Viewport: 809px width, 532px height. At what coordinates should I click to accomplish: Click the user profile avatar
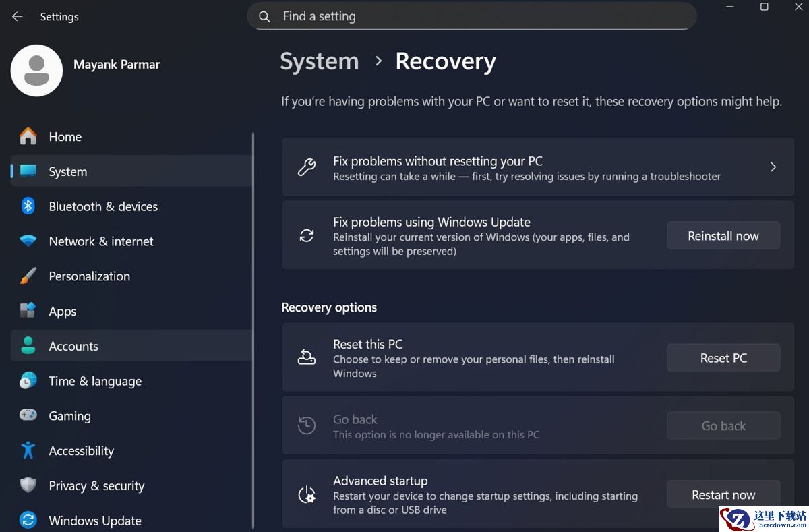37,70
